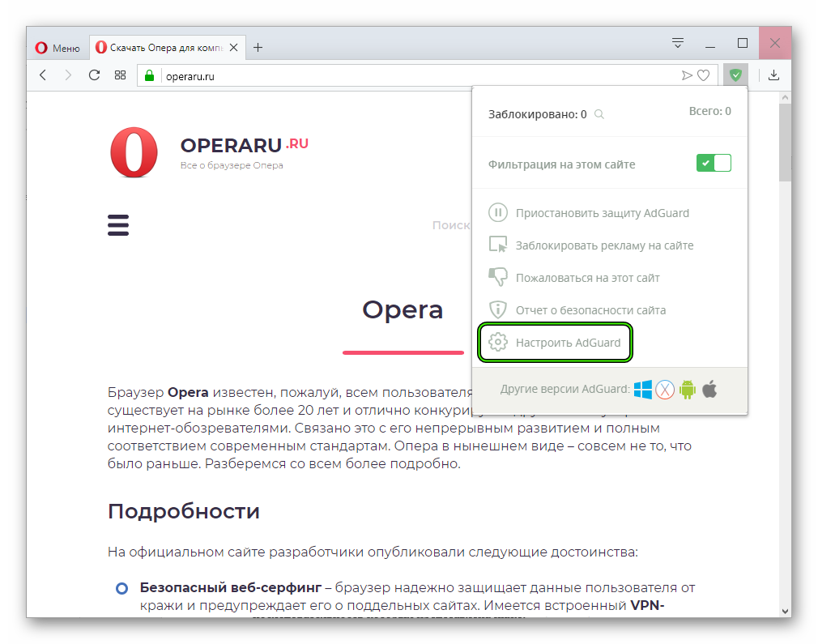Click the block-element cursor icon
The image size is (818, 644).
pyautogui.click(x=498, y=245)
